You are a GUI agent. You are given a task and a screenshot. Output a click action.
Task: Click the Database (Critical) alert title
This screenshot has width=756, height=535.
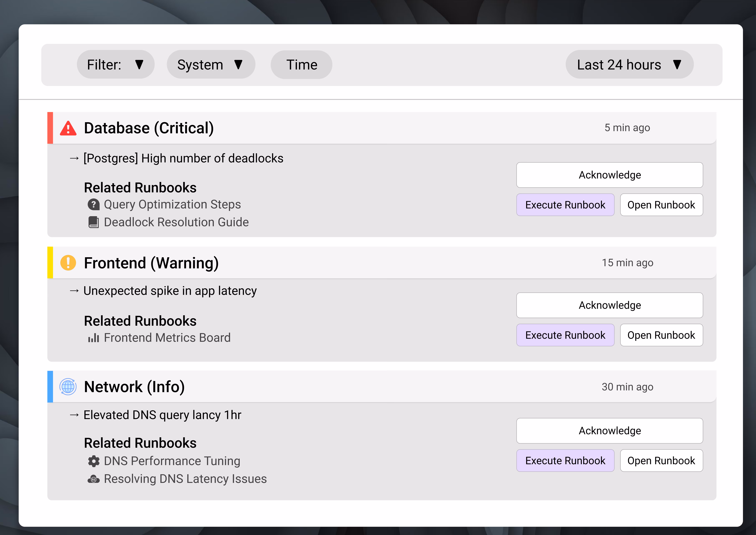[x=149, y=128]
